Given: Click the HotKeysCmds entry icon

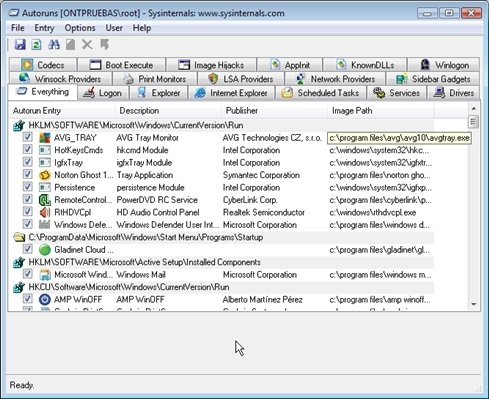Looking at the screenshot, I should 45,150.
